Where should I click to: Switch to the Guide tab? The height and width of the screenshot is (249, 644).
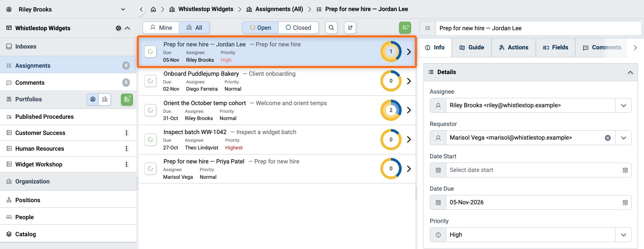(471, 48)
